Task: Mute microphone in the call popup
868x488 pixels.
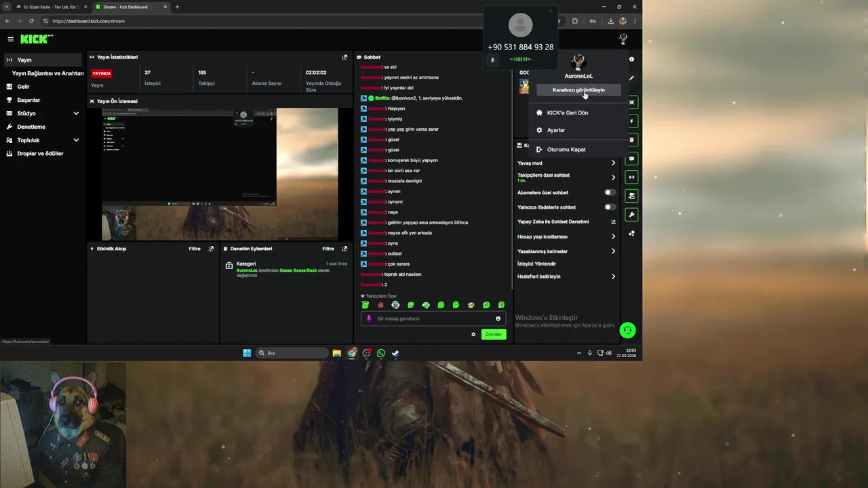Action: (x=493, y=60)
